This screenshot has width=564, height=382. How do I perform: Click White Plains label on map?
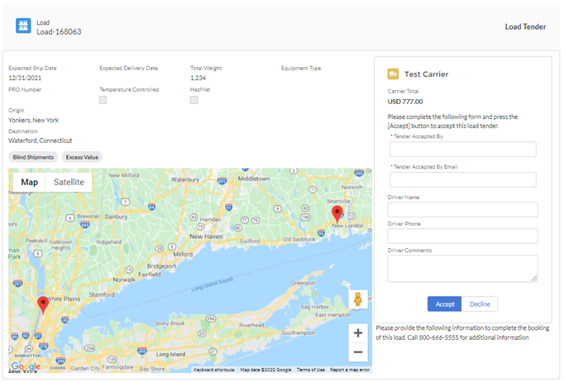pos(64,299)
